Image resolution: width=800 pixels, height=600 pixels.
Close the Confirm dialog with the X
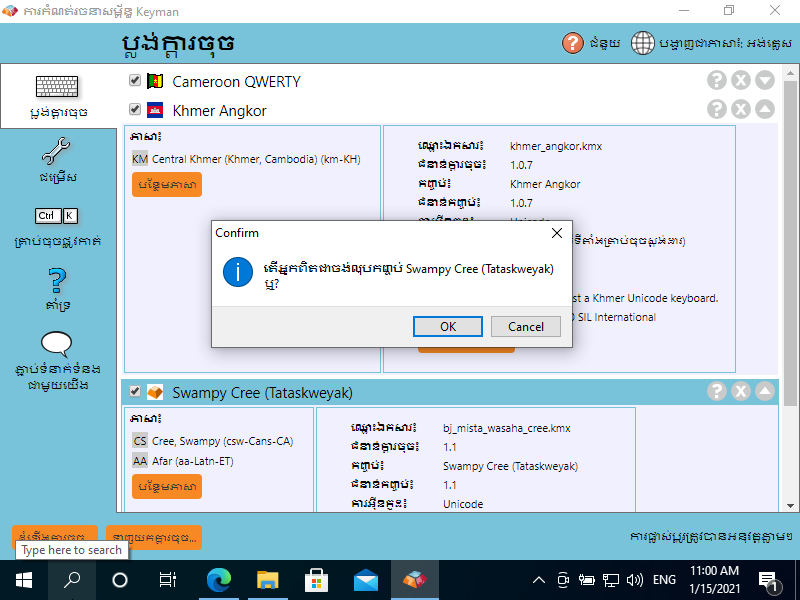coord(557,233)
